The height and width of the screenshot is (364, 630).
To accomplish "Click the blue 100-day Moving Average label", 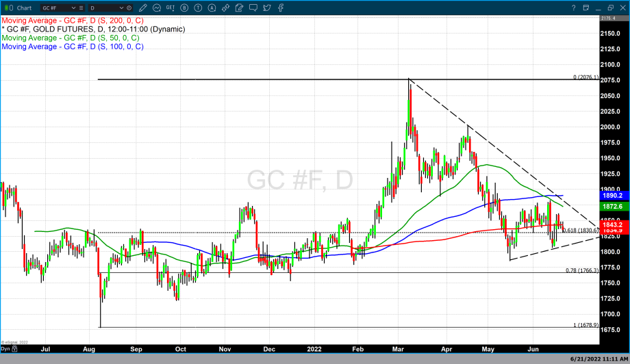I will pyautogui.click(x=73, y=47).
